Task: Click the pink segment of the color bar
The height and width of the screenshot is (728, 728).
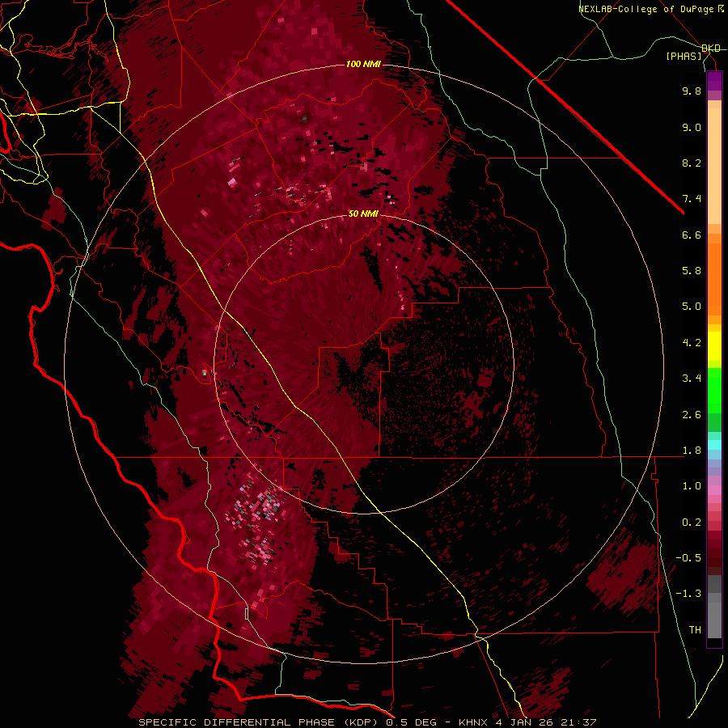Action: (x=714, y=490)
